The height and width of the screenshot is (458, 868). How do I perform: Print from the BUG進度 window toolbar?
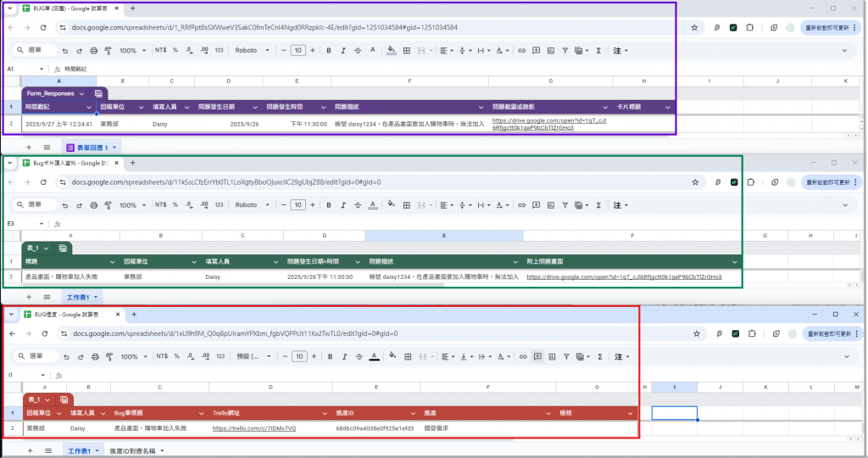point(95,357)
